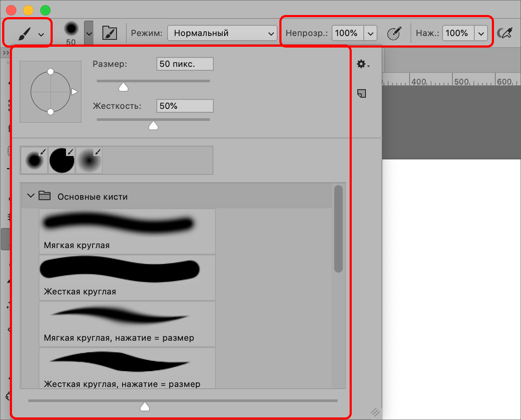Pick Мягкая круглая, нажатие = размер brush
521x420 pixels.
tap(127, 324)
